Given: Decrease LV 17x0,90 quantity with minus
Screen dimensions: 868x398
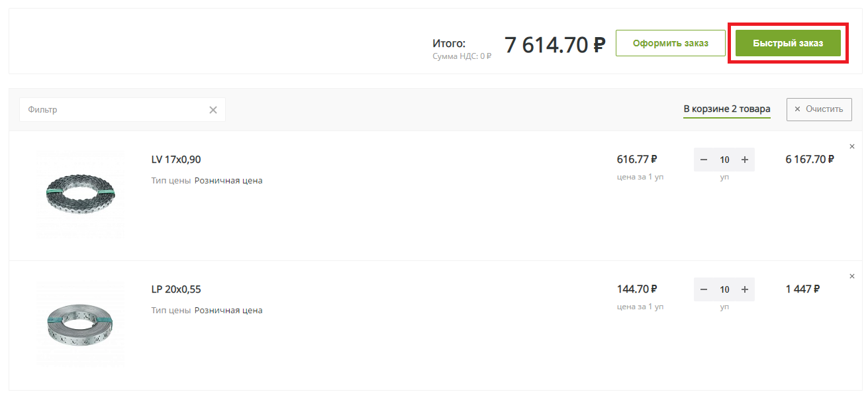Looking at the screenshot, I should click(x=704, y=160).
